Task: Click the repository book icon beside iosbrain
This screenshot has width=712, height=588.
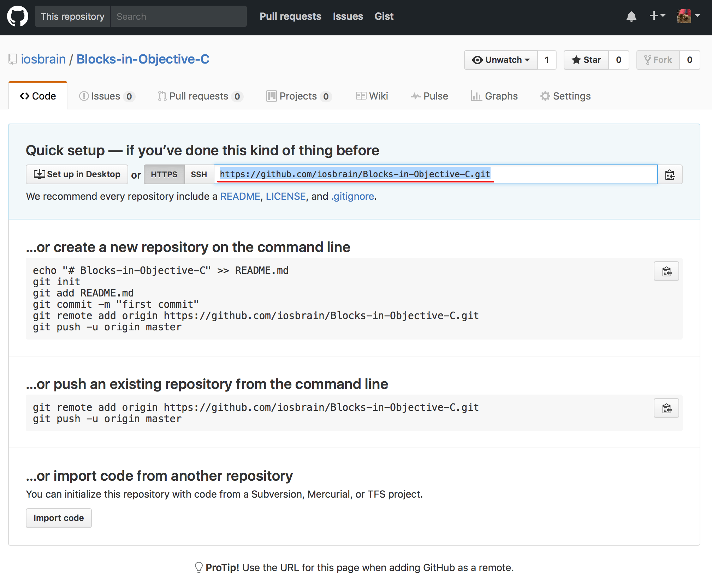Action: pyautogui.click(x=13, y=59)
